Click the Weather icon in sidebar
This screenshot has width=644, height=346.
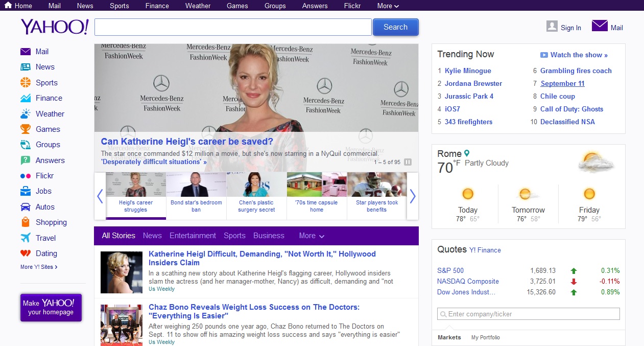point(26,113)
